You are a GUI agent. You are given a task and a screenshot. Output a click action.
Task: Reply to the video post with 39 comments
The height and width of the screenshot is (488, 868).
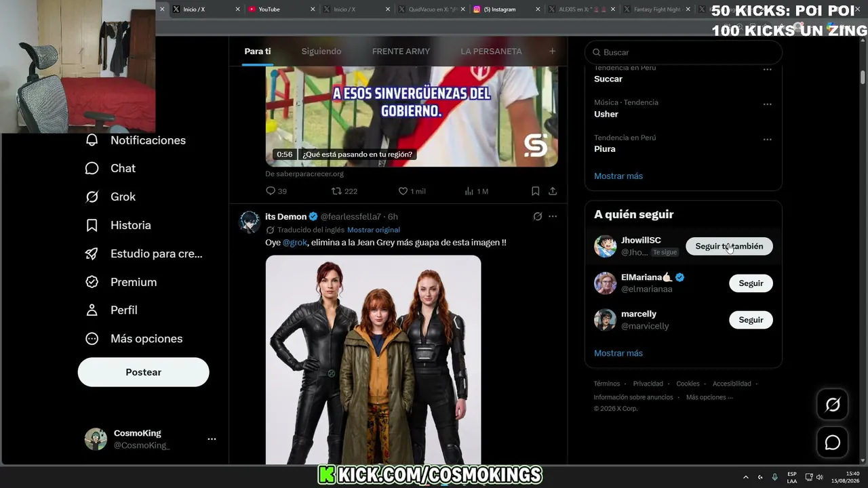tap(276, 191)
